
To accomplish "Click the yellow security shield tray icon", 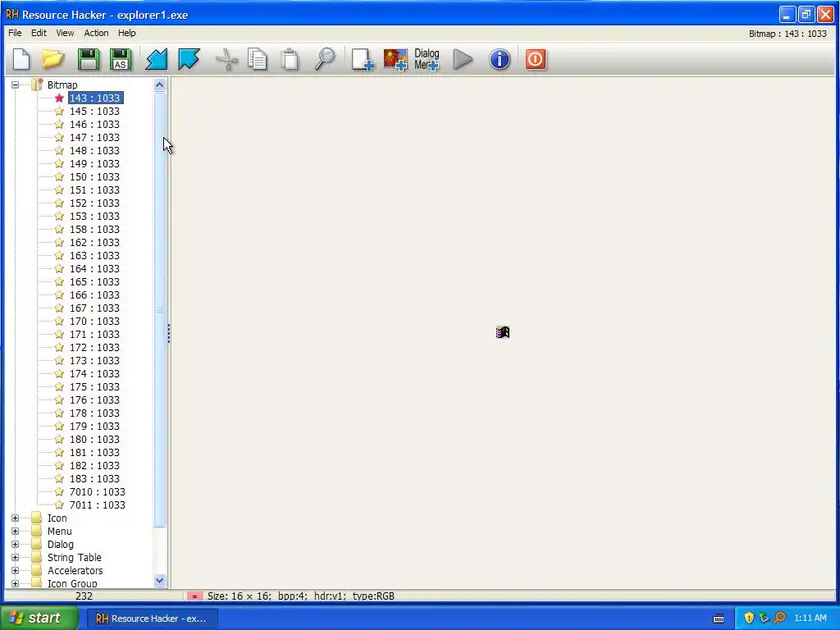I will pos(749,618).
